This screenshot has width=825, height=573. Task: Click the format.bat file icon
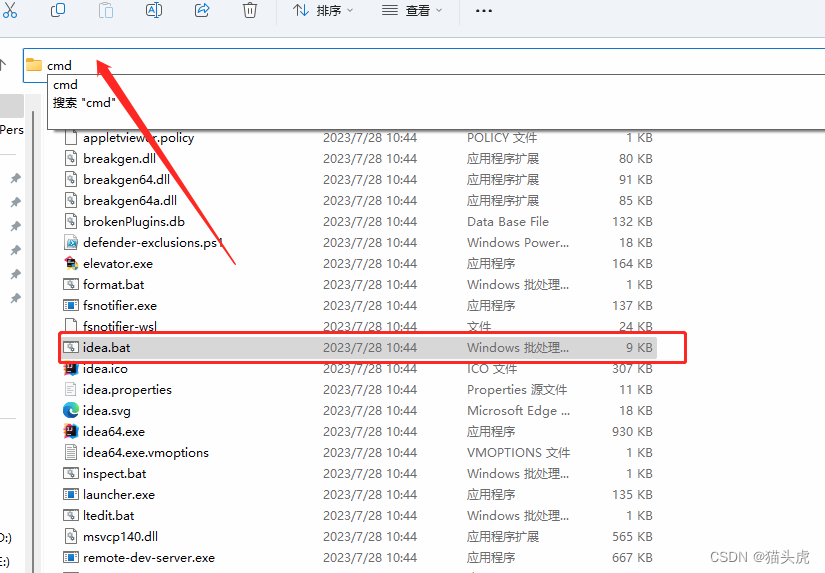coord(71,285)
